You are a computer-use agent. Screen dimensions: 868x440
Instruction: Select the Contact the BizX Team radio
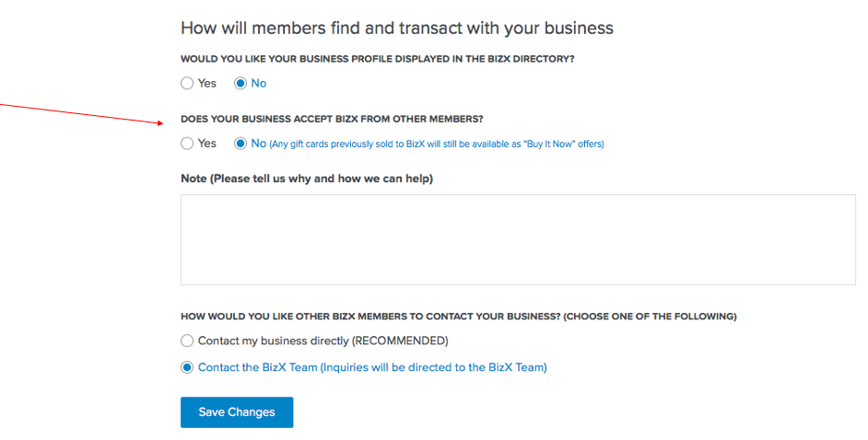[187, 367]
